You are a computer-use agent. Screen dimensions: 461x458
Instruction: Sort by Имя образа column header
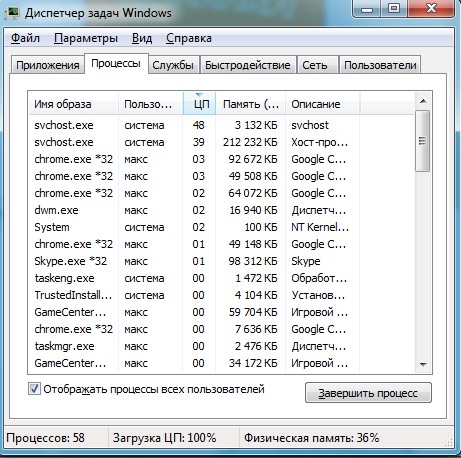click(x=74, y=104)
